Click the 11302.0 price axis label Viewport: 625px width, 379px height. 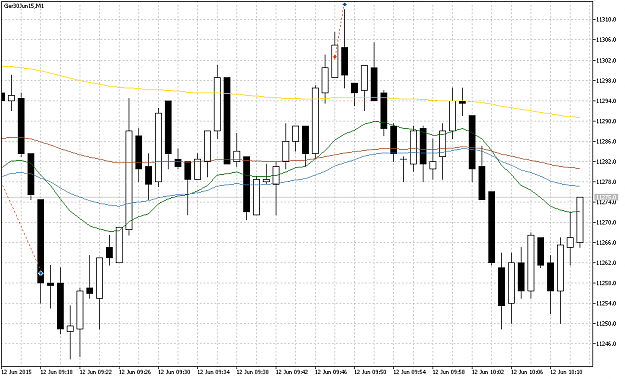tap(606, 61)
